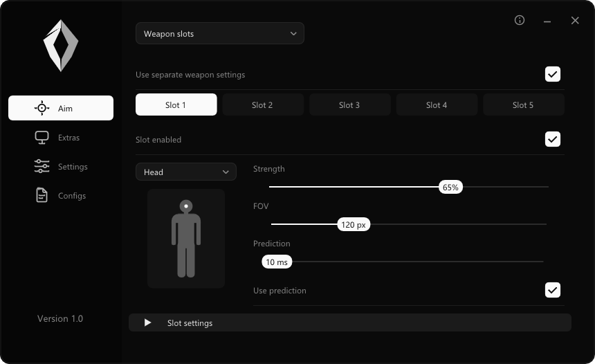Click the Prediction slider handle at 10 ms
This screenshot has height=364, width=595.
(x=277, y=262)
